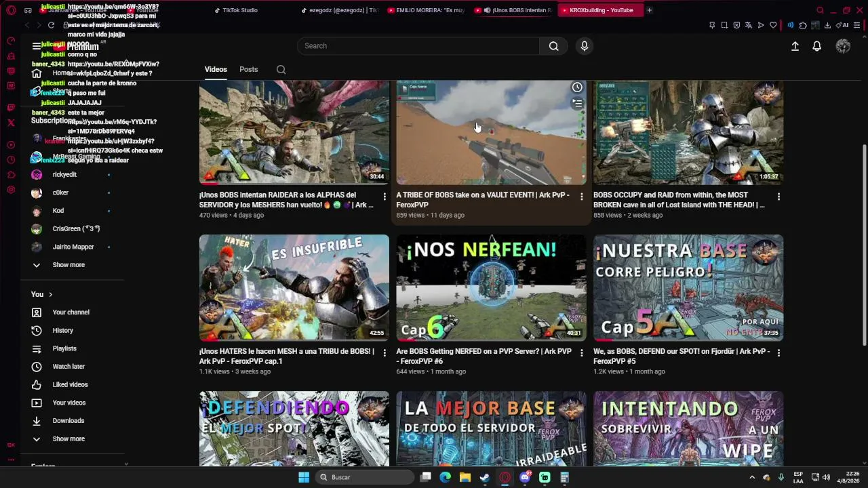Open Liked videos in the sidebar

tap(70, 385)
